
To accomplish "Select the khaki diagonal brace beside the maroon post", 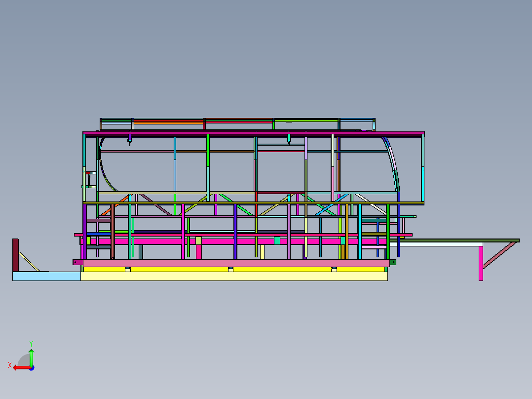I will pyautogui.click(x=29, y=261).
